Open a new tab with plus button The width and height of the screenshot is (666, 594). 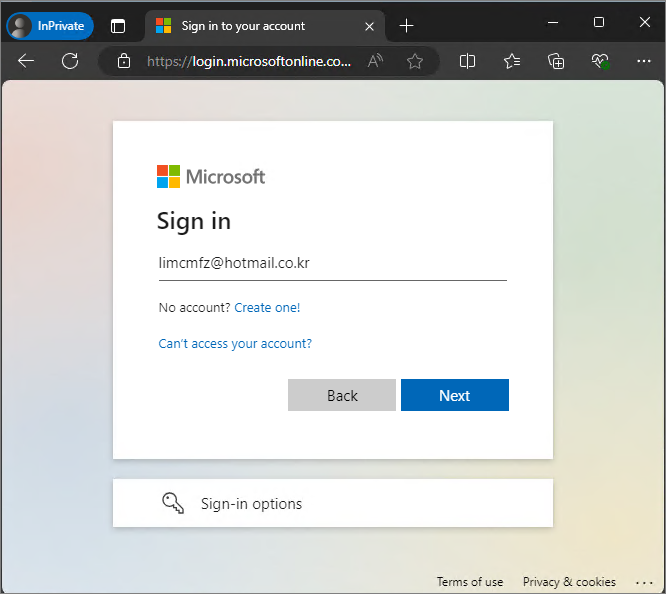point(406,26)
